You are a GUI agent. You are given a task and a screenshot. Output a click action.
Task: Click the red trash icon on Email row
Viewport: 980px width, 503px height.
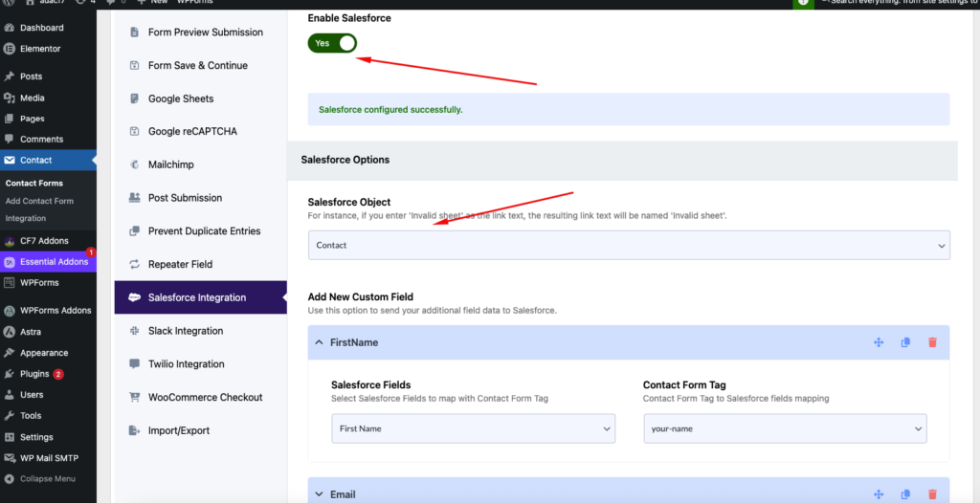click(x=932, y=494)
